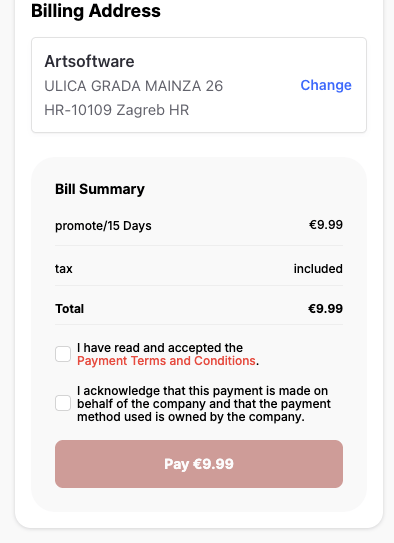Select the Artsoftware company name
This screenshot has width=394, height=543.
pyautogui.click(x=89, y=62)
